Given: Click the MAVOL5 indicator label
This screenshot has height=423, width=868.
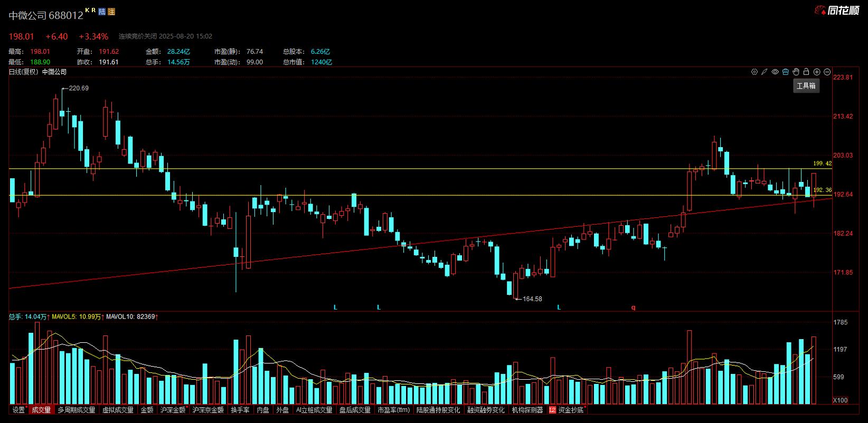Looking at the screenshot, I should (77, 317).
